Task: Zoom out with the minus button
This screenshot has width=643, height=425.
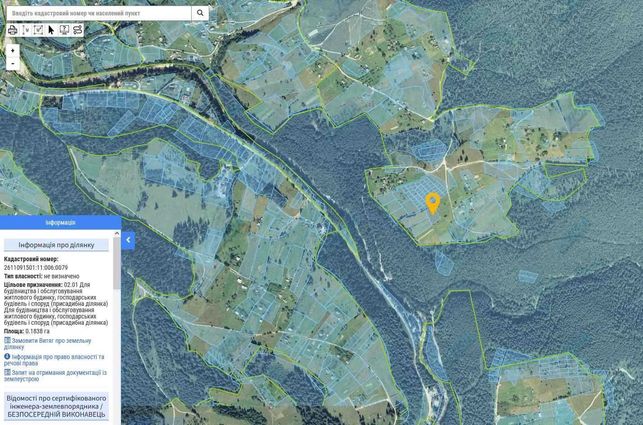Action: click(13, 64)
